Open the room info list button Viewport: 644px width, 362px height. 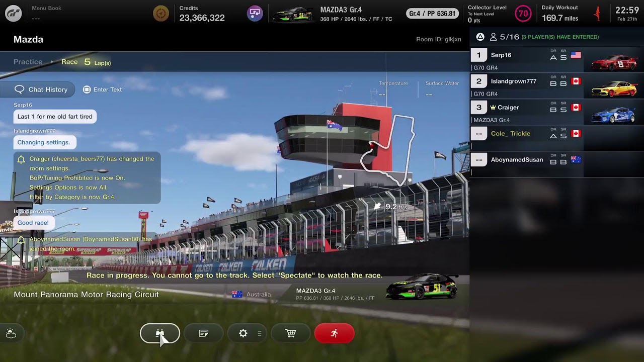[203, 333]
